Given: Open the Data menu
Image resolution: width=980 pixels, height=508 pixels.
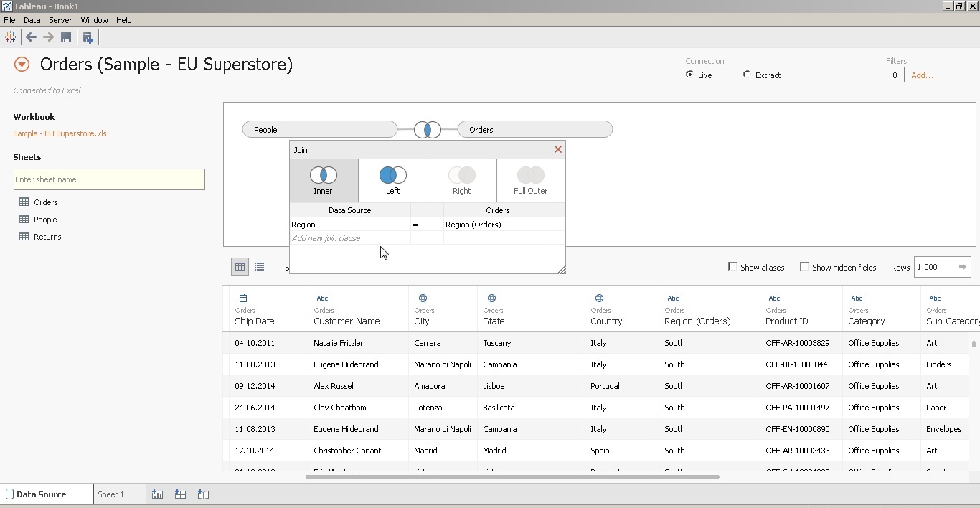Looking at the screenshot, I should (x=32, y=20).
